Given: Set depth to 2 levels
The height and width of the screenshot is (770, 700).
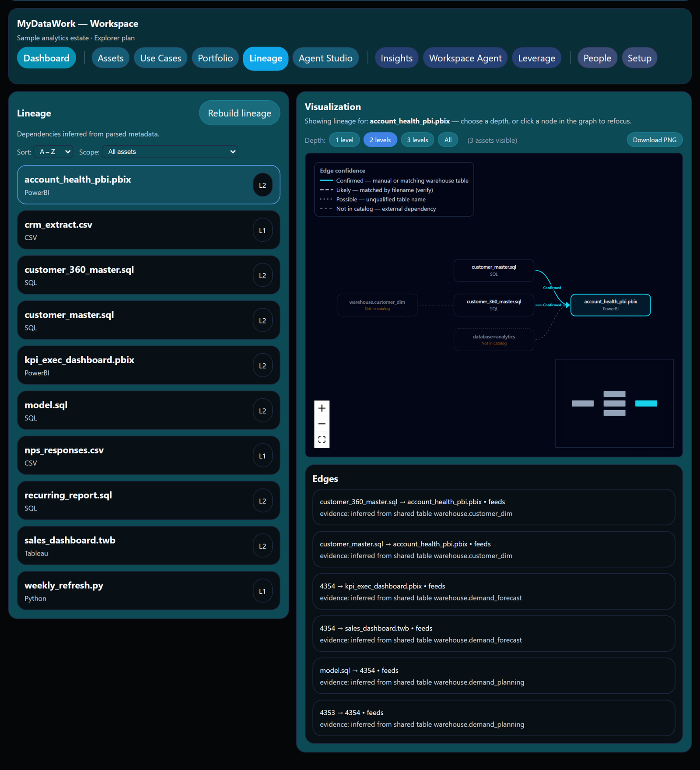Looking at the screenshot, I should click(x=380, y=140).
